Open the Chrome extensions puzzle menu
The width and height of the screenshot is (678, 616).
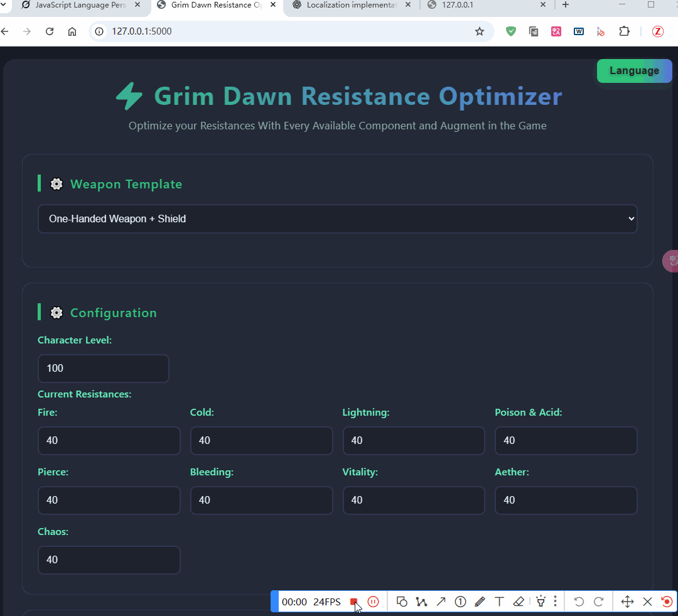click(624, 31)
